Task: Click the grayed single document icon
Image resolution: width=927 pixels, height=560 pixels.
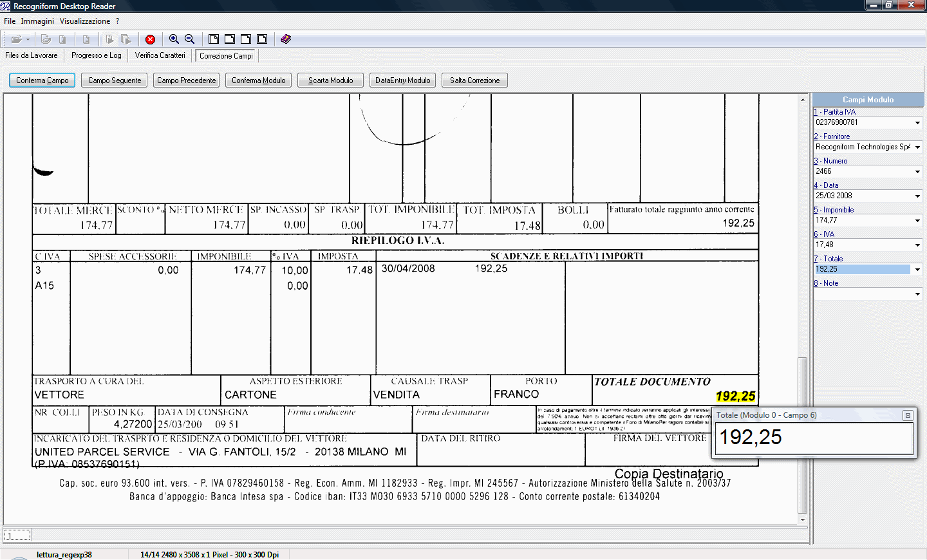Action: pyautogui.click(x=86, y=39)
